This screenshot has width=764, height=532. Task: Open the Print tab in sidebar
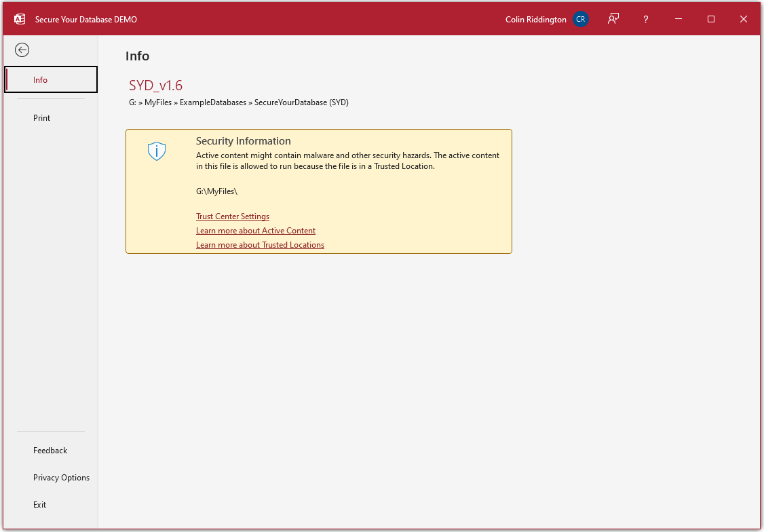click(x=51, y=118)
